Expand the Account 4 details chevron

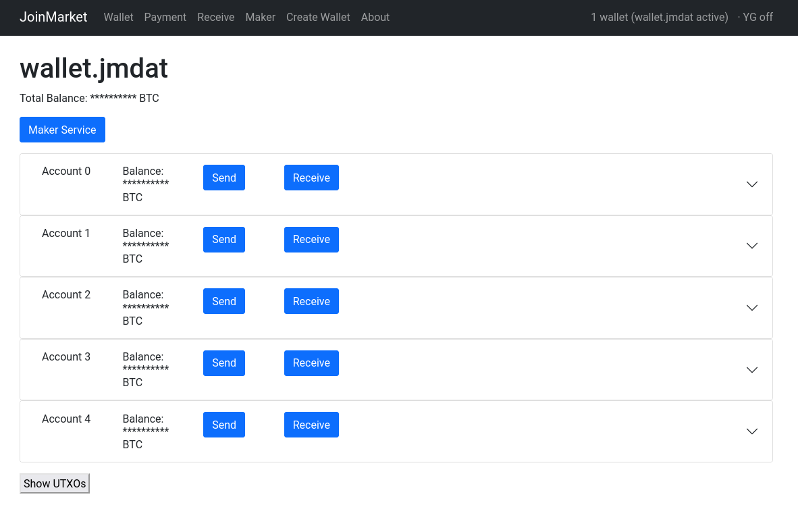751,431
